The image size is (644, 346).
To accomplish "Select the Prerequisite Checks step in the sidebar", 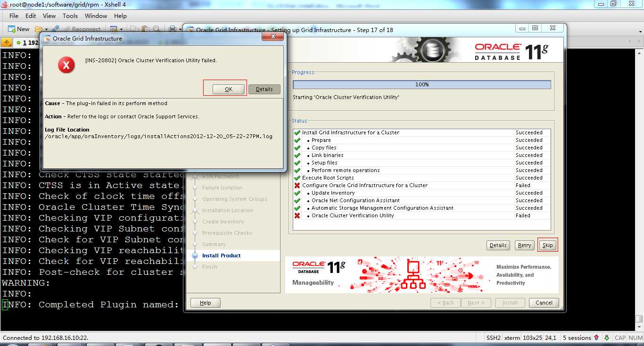I will (227, 233).
